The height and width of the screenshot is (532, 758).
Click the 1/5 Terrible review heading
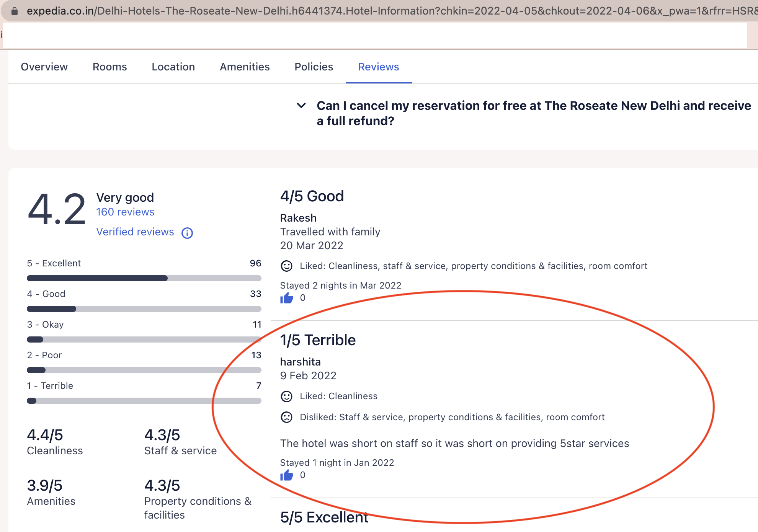coord(318,340)
